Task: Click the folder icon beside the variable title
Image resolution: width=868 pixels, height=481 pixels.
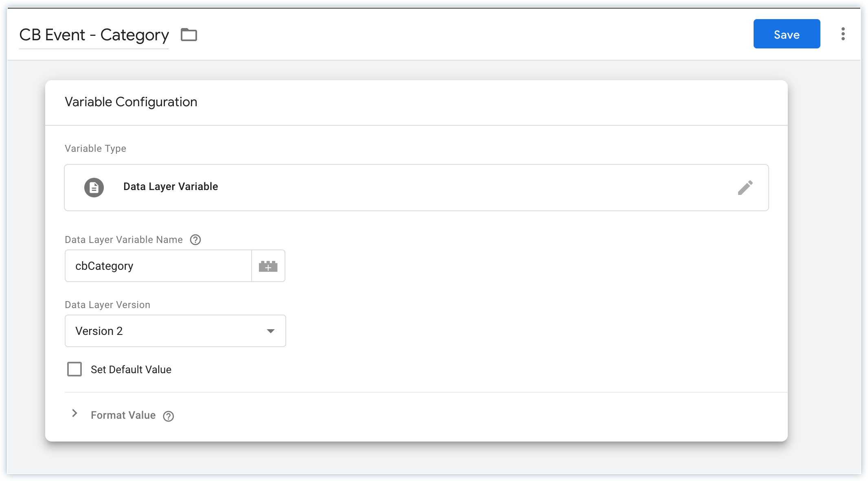Action: click(189, 35)
